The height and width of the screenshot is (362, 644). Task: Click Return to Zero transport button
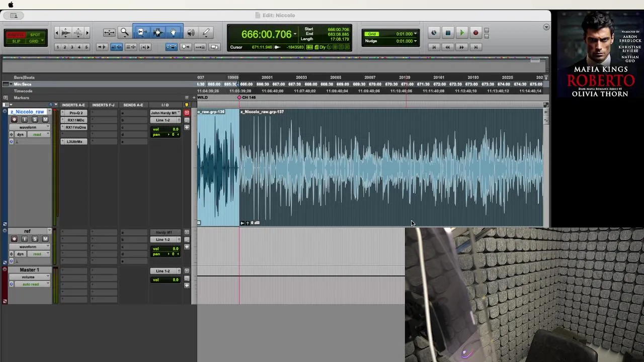[x=434, y=47]
